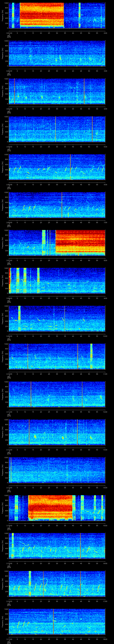
Task: Click the '2:11:00' start time label
Action: 9,412
